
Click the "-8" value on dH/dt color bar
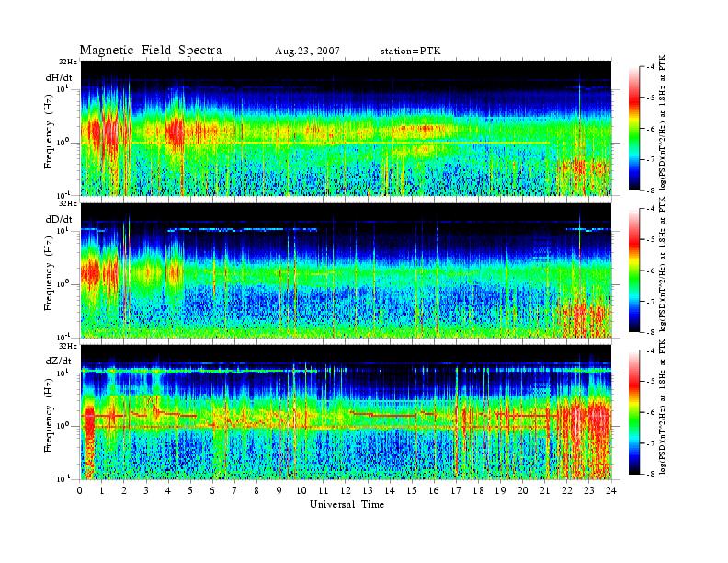651,190
